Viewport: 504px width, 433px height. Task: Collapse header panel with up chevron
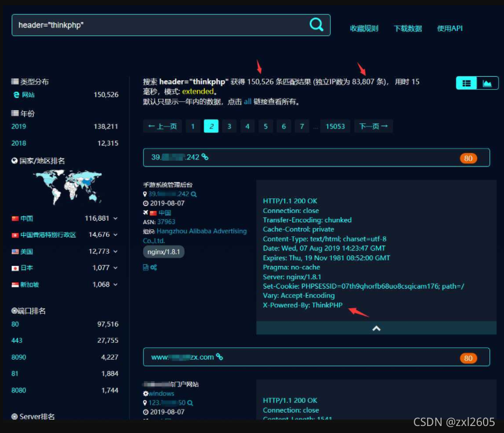(377, 328)
